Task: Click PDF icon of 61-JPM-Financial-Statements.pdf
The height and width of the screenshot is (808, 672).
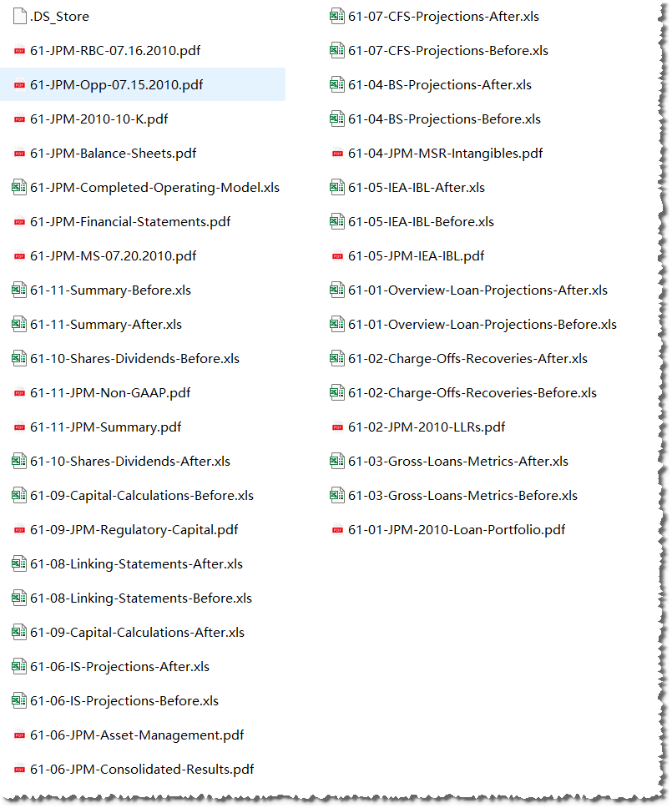Action: click(19, 221)
